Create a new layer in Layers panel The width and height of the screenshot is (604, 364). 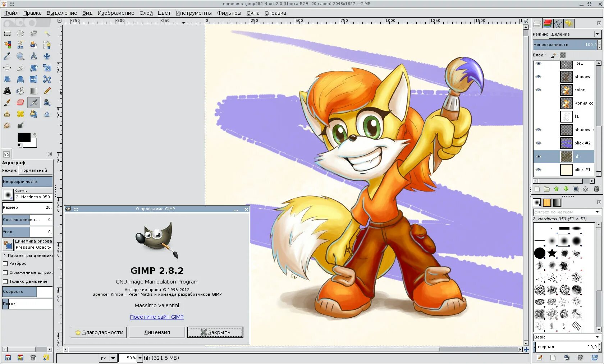tap(537, 189)
